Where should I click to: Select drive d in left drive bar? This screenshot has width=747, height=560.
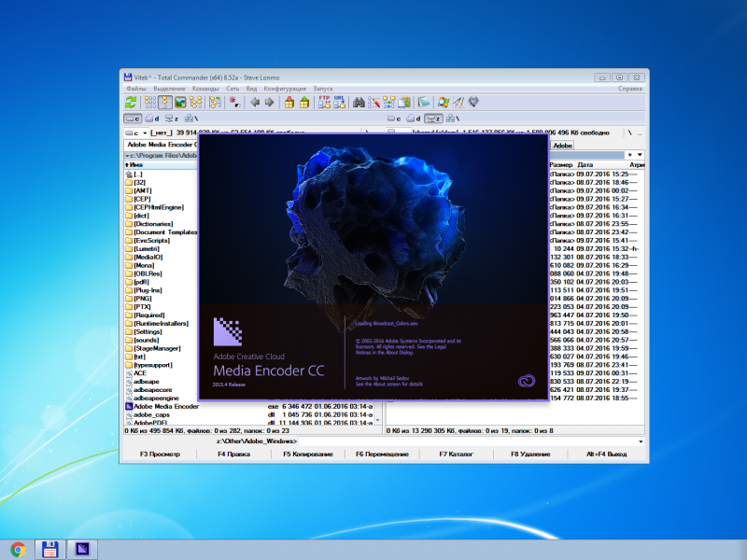[x=152, y=119]
